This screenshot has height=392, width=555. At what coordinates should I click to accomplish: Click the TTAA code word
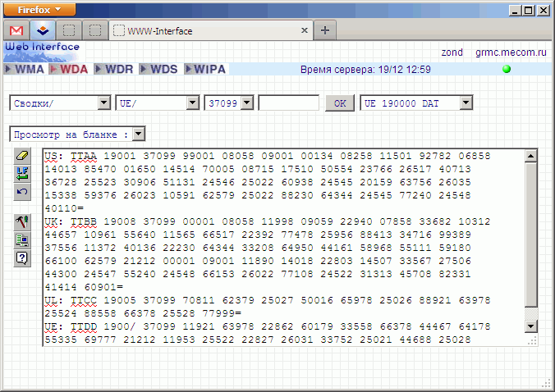pyautogui.click(x=84, y=156)
